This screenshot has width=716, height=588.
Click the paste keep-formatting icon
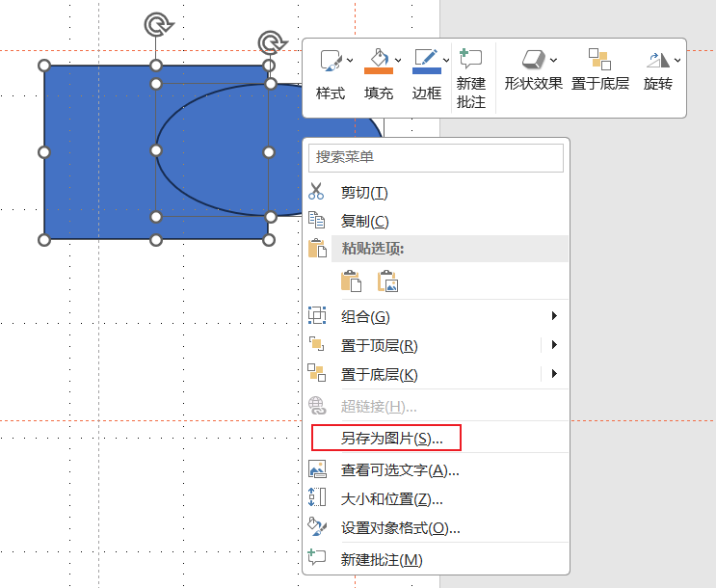tap(351, 281)
